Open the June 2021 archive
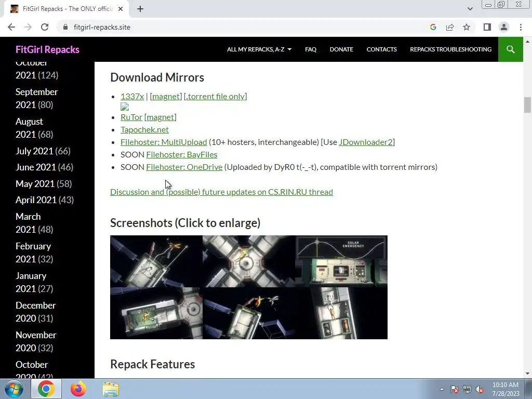Screen dimensions: 532x399 pos(36,167)
